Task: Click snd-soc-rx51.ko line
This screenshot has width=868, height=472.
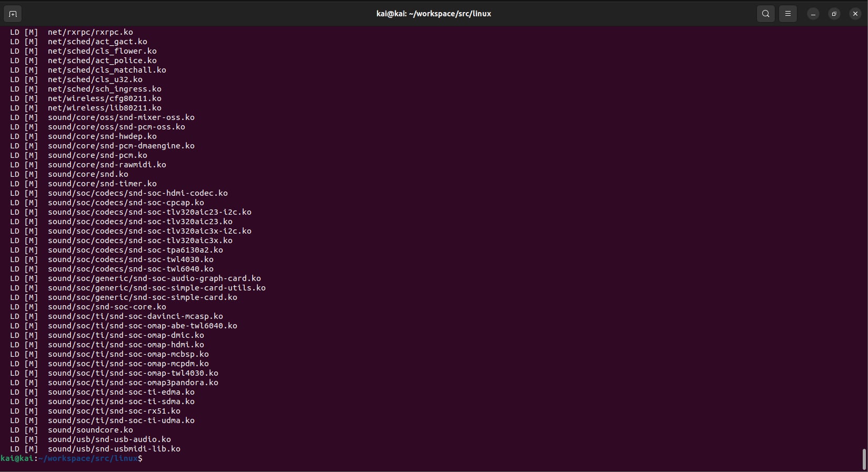Action: point(95,411)
